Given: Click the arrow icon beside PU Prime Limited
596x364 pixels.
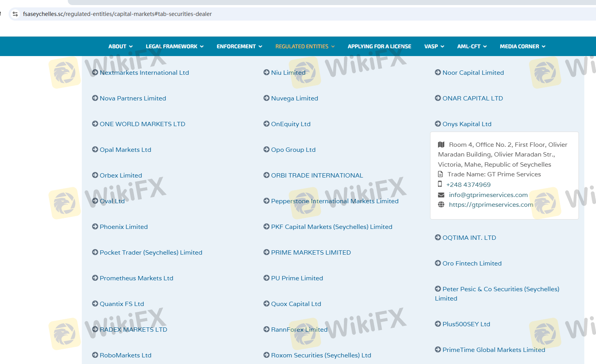Looking at the screenshot, I should (x=266, y=278).
